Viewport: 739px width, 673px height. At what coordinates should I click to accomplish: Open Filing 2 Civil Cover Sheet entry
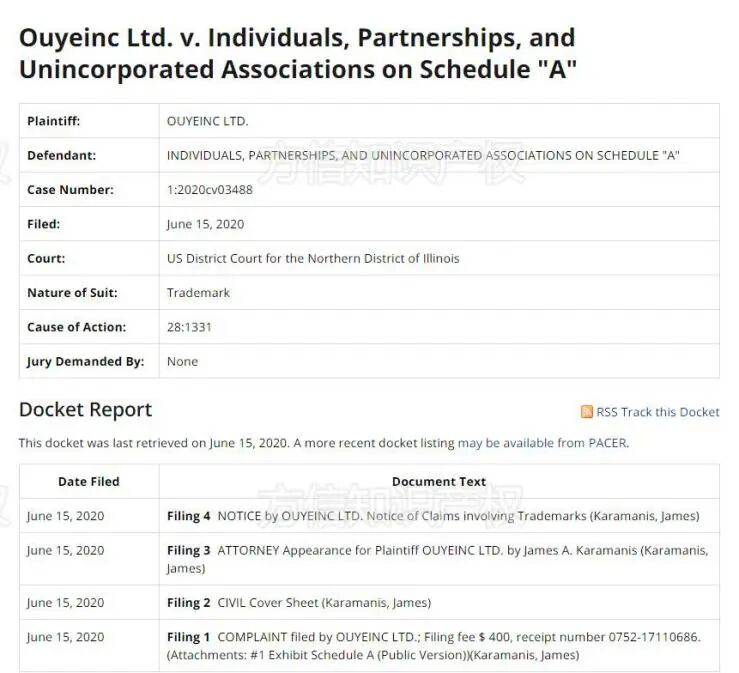(x=299, y=603)
